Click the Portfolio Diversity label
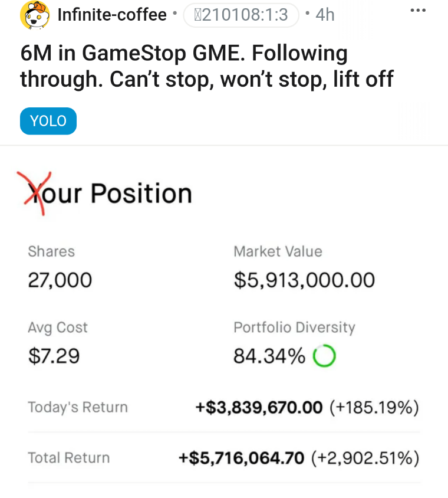The image size is (448, 498). (294, 327)
